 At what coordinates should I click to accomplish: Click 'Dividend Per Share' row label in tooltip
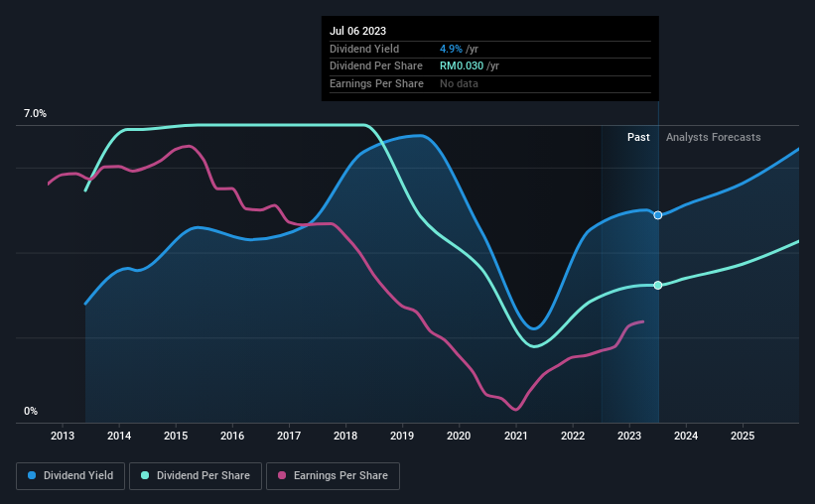376,66
